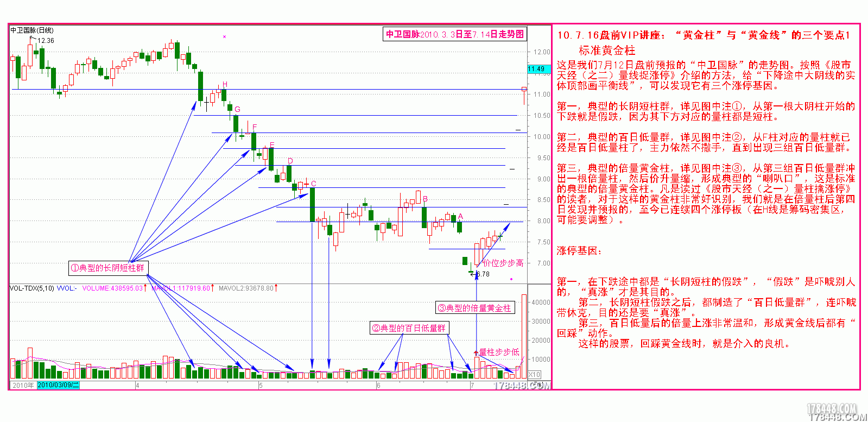Click the "8.50" price axis value
The width and height of the screenshot is (868, 422).
[x=543, y=200]
